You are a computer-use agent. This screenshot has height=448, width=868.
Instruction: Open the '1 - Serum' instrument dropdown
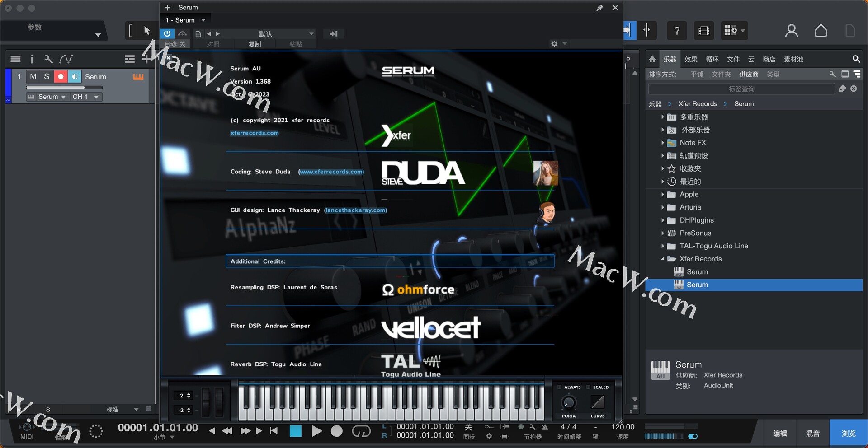(x=185, y=20)
